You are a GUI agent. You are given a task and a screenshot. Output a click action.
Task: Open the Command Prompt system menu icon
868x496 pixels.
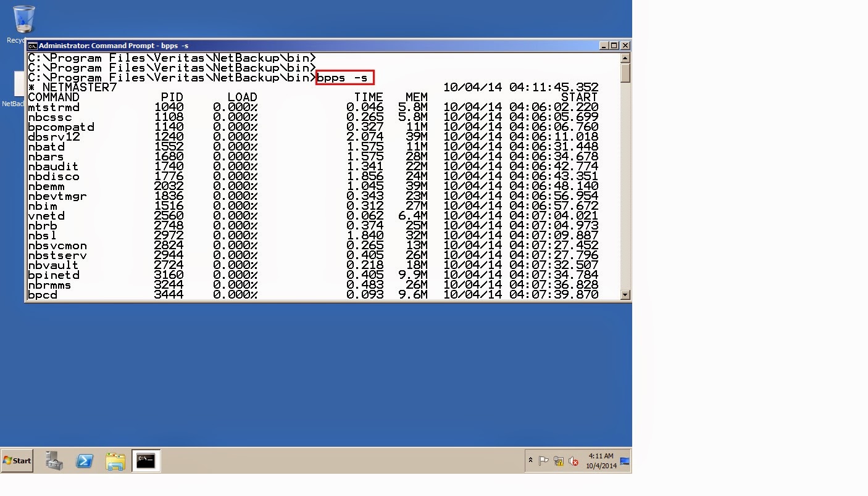click(34, 45)
